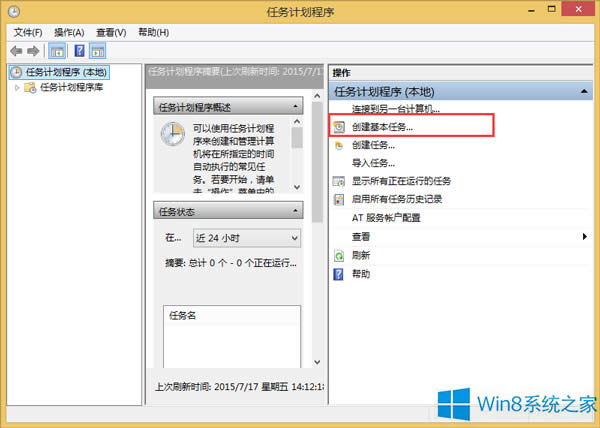600x428 pixels.
Task: Click 显示所有正在运行的任务 action
Action: pos(401,181)
